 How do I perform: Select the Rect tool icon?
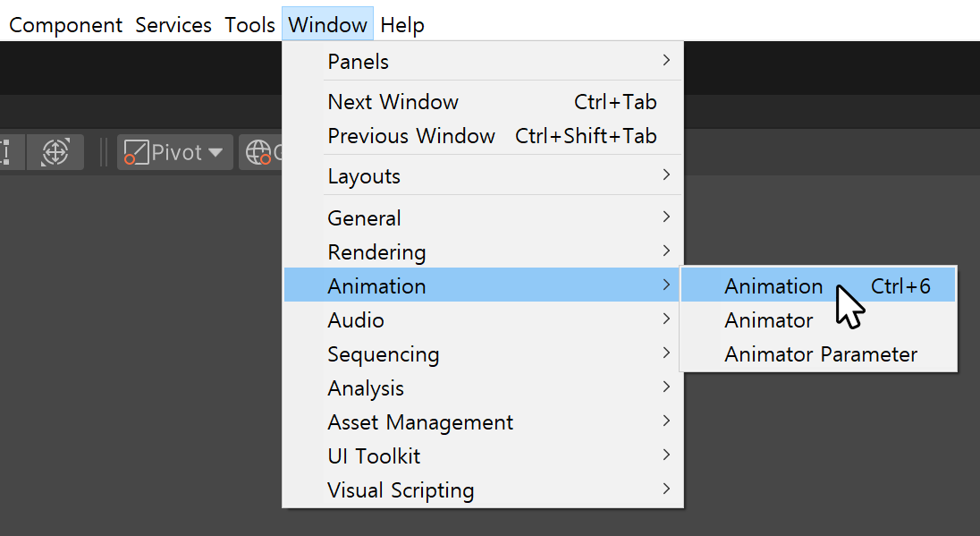click(7, 153)
